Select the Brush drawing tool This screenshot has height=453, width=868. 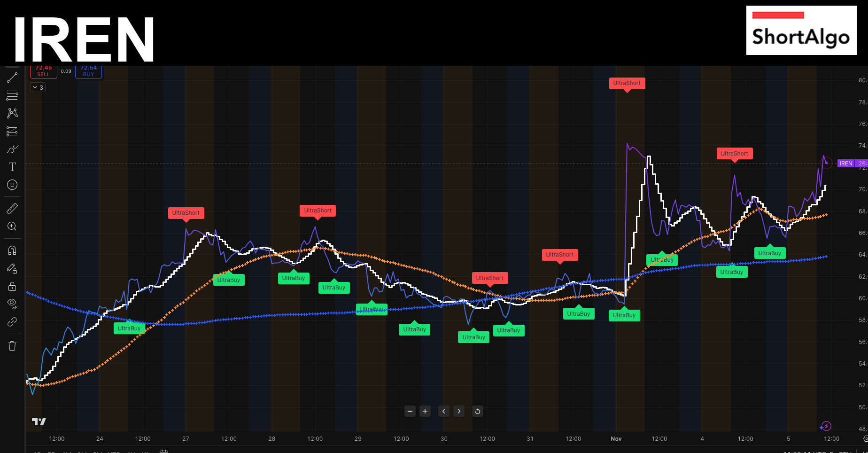click(12, 149)
